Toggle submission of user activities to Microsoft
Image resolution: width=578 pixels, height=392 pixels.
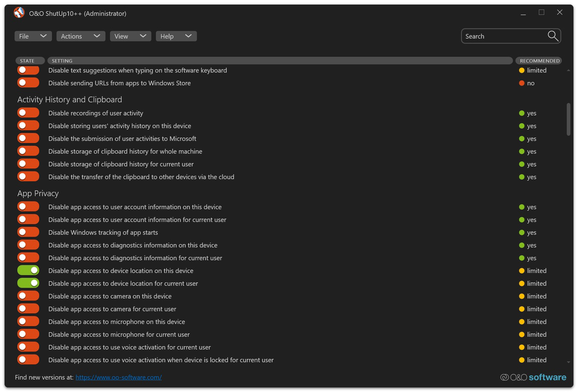pos(28,138)
